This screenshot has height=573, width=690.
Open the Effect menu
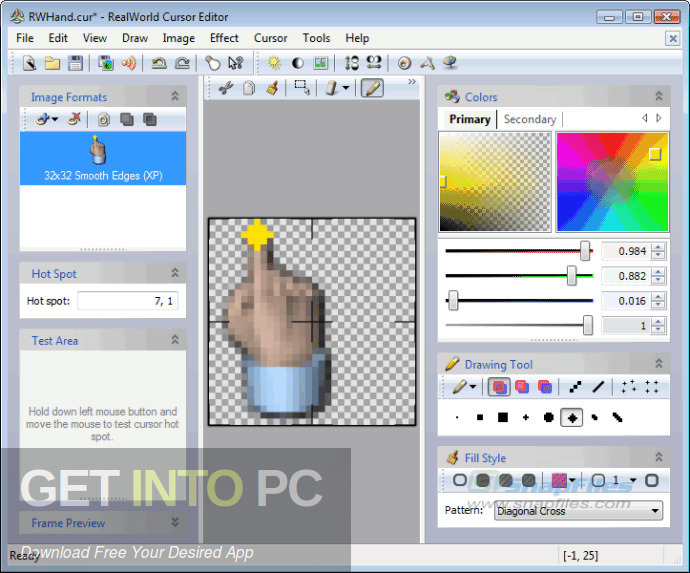click(x=224, y=38)
